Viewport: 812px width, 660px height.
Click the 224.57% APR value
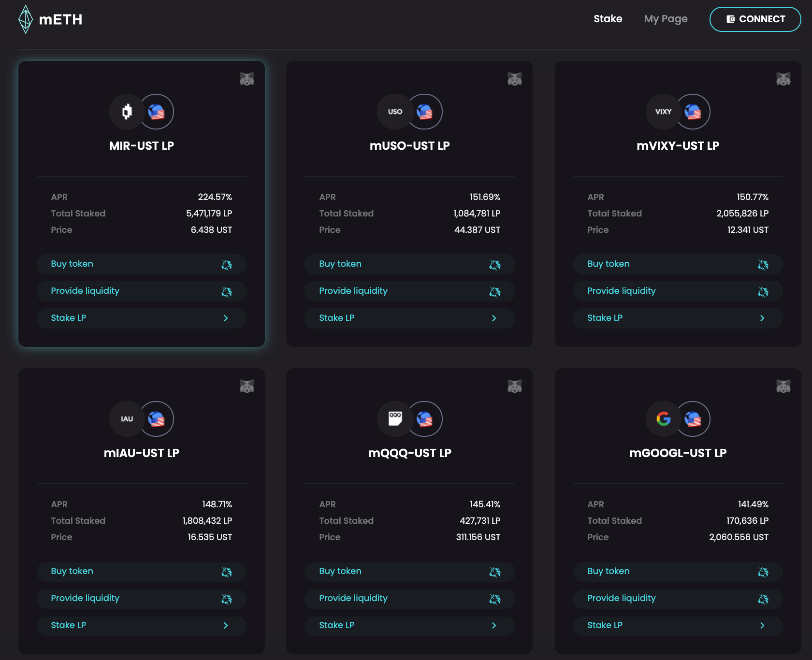tap(215, 197)
